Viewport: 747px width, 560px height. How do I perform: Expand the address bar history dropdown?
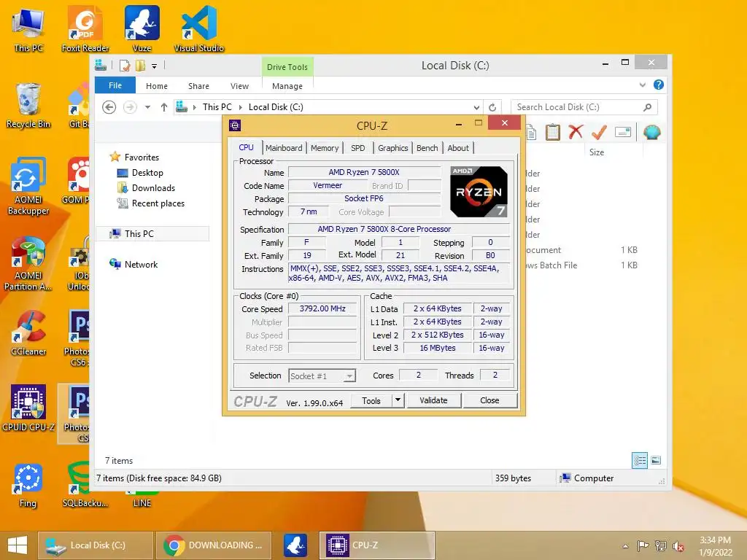476,107
